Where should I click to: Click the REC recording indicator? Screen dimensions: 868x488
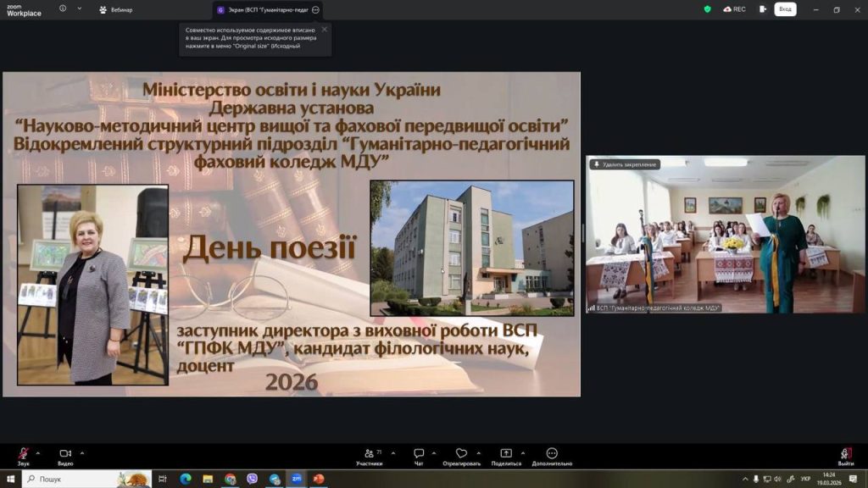[734, 9]
